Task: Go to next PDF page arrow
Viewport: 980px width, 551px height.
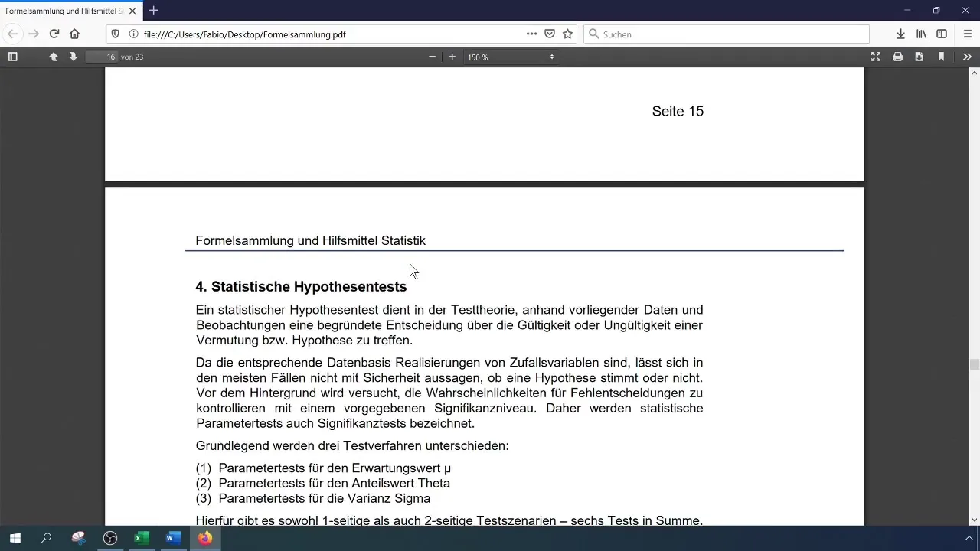Action: click(x=73, y=57)
